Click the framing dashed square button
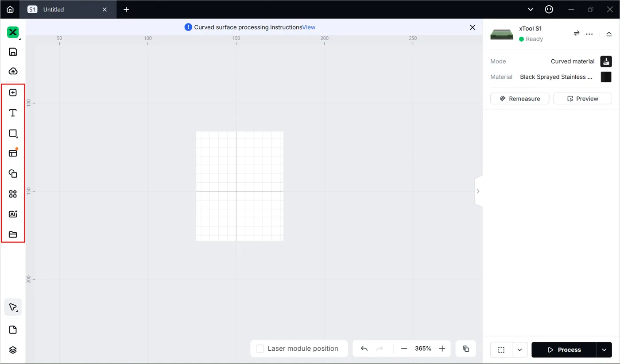This screenshot has height=364, width=620. click(501, 350)
